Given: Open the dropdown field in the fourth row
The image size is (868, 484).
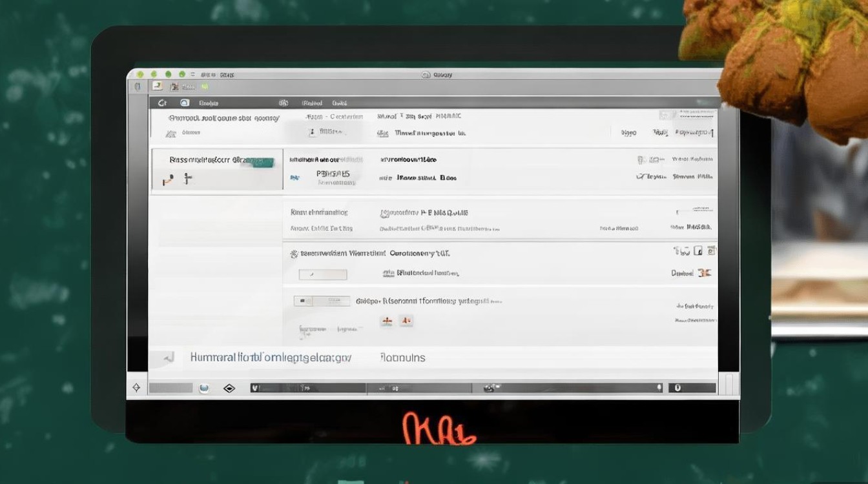Looking at the screenshot, I should [323, 275].
